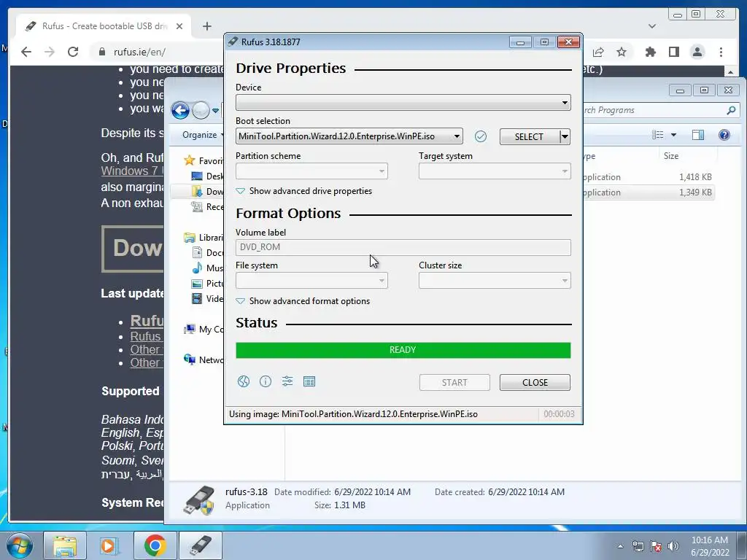The height and width of the screenshot is (560, 747).
Task: Open Windows Explorer from taskbar
Action: coord(65,545)
